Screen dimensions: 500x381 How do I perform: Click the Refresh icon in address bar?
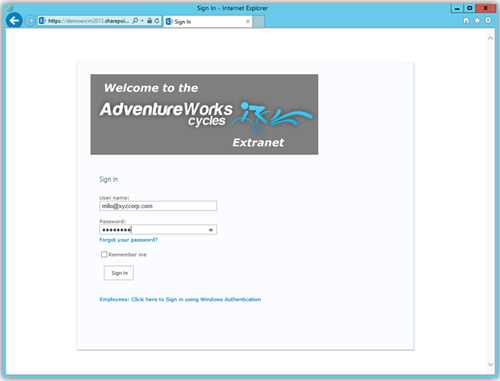click(157, 21)
